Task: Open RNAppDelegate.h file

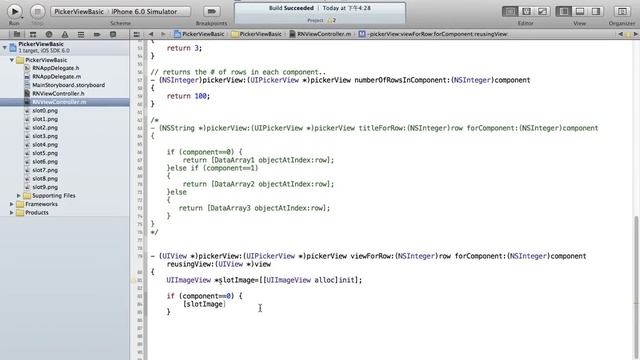Action: 56,68
